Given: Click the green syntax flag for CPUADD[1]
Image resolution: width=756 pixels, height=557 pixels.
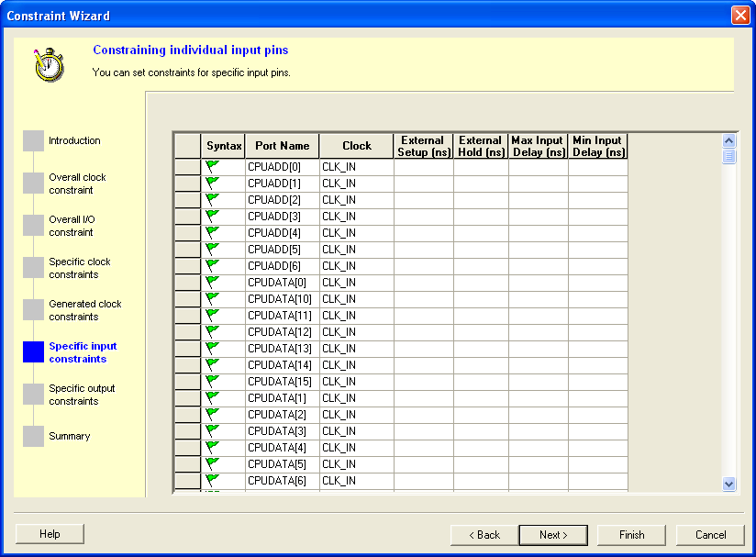Looking at the screenshot, I should coord(212,183).
